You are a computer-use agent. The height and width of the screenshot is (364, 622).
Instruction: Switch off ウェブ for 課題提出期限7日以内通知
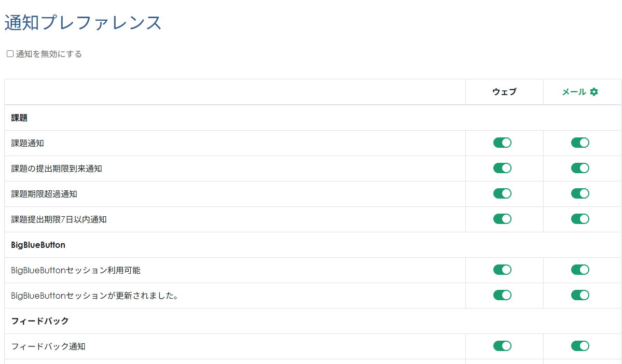(x=502, y=219)
